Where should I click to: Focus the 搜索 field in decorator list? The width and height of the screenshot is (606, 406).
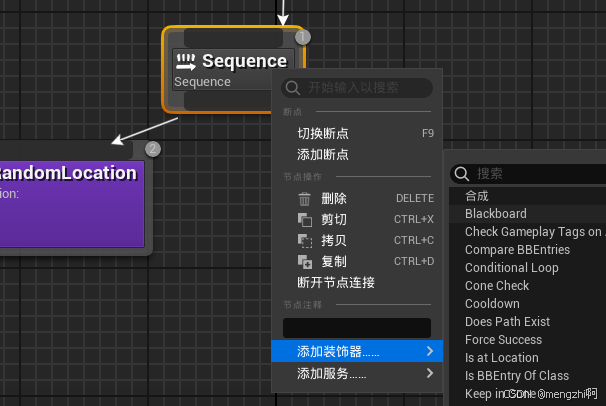(528, 174)
